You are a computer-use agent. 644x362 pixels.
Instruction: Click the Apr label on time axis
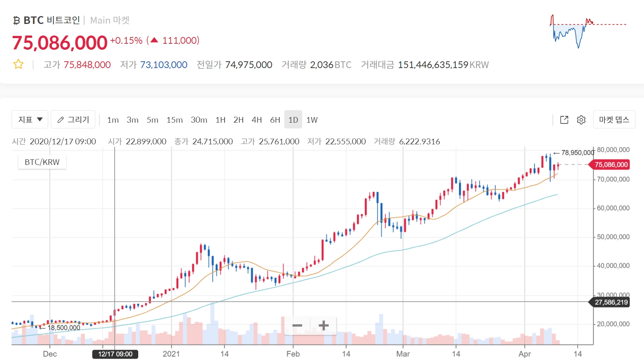click(x=524, y=354)
